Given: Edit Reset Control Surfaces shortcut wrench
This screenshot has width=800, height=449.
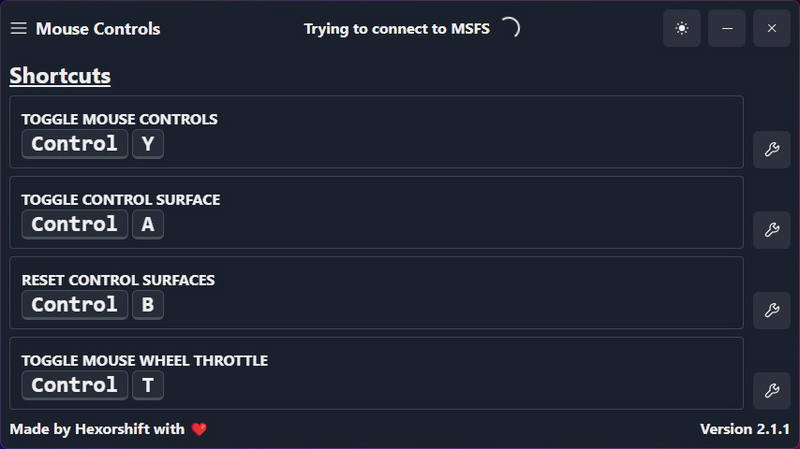Looking at the screenshot, I should [x=771, y=310].
